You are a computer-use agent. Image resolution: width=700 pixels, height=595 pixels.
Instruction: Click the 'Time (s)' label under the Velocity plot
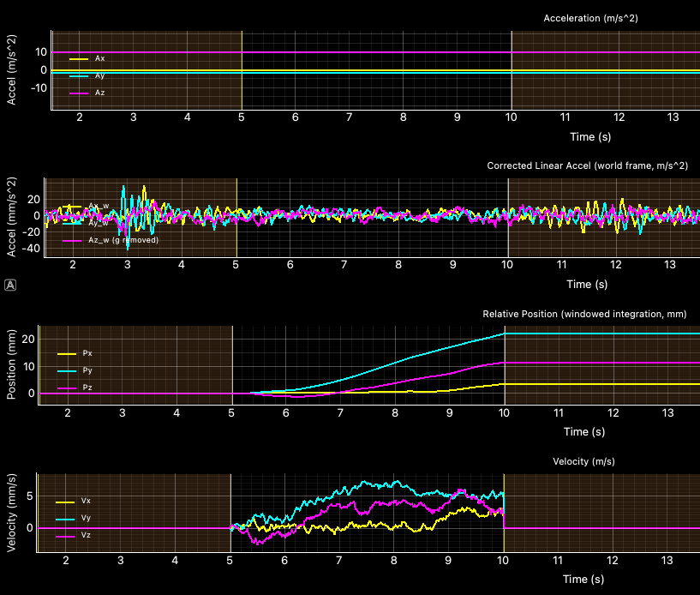(586, 580)
